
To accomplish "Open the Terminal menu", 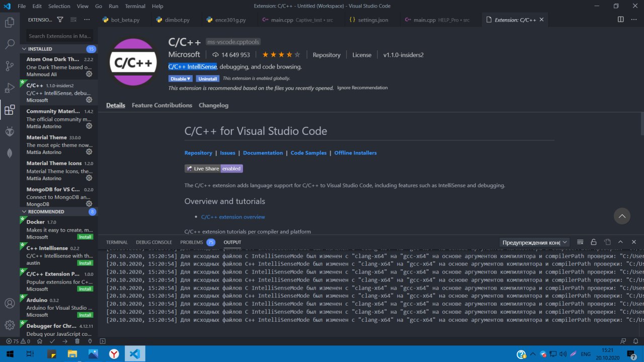I will point(134,6).
